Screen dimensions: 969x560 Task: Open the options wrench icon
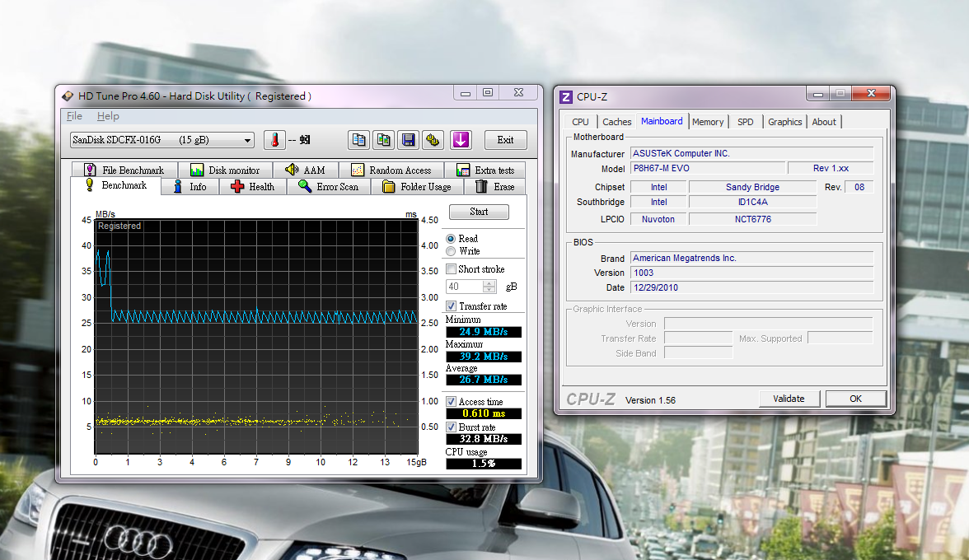[433, 140]
